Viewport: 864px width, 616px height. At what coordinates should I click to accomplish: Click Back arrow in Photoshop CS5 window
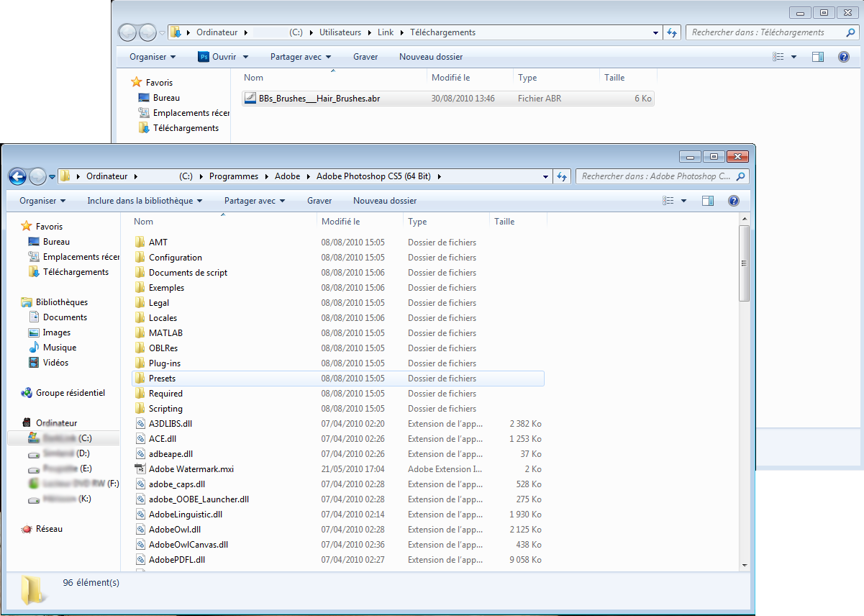tap(17, 176)
